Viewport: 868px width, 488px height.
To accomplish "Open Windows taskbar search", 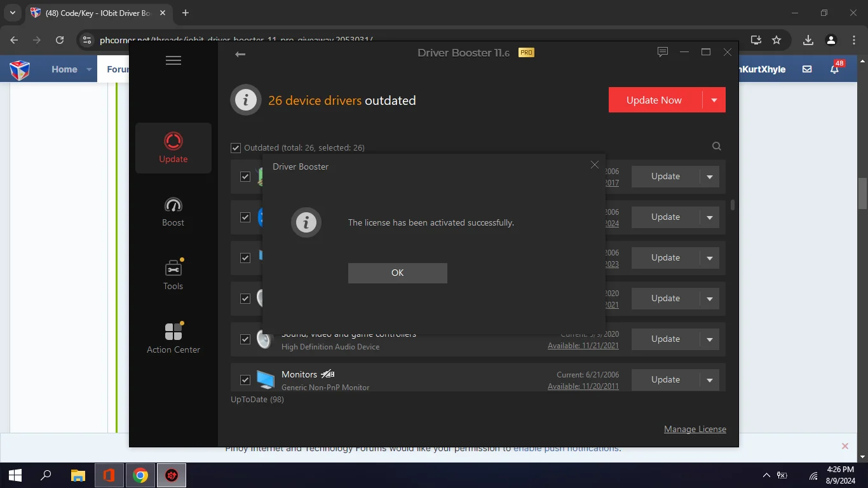I will pyautogui.click(x=46, y=475).
